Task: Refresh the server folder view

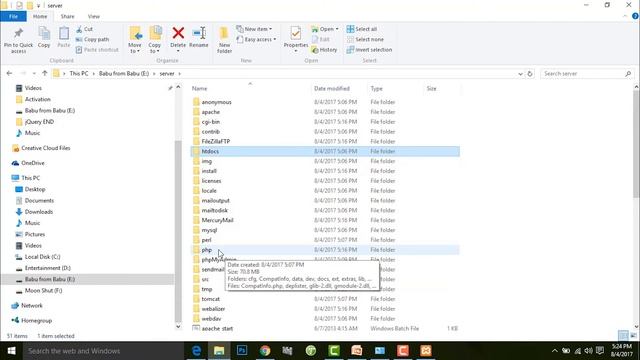Action: [530, 74]
